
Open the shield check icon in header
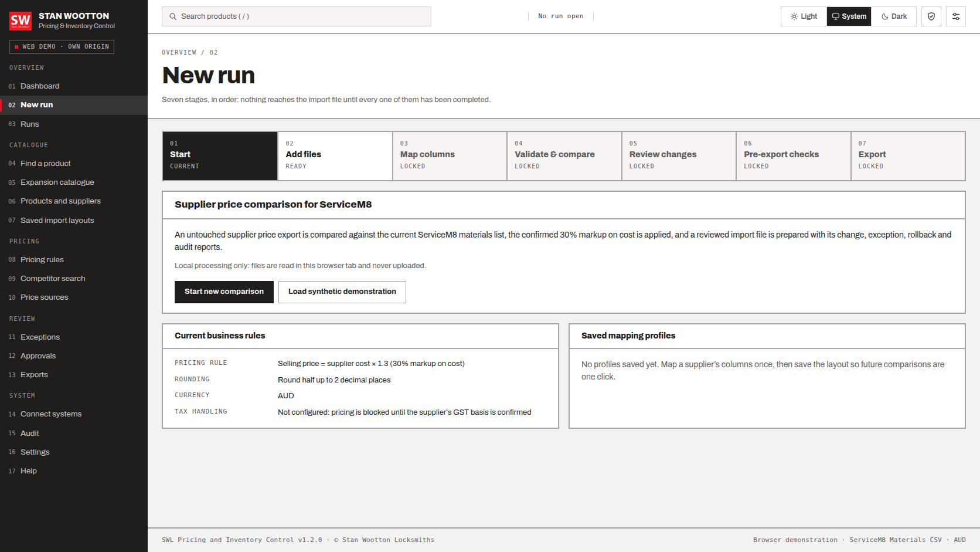click(931, 16)
